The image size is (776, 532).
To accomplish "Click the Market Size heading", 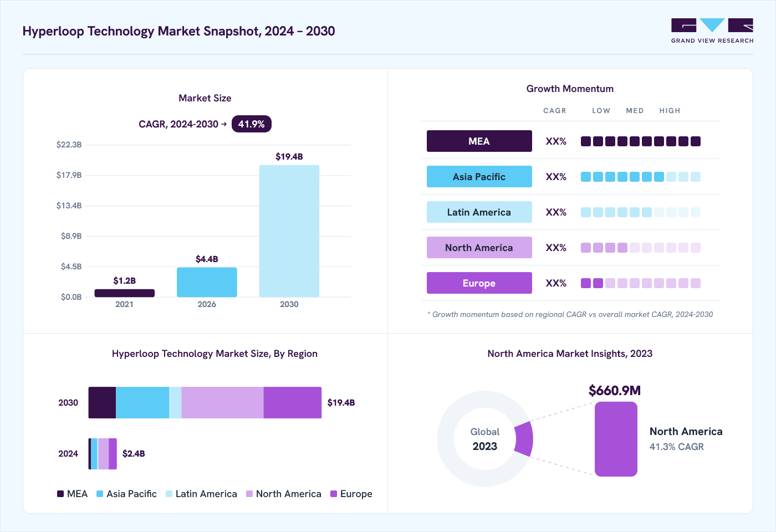I will coord(205,98).
